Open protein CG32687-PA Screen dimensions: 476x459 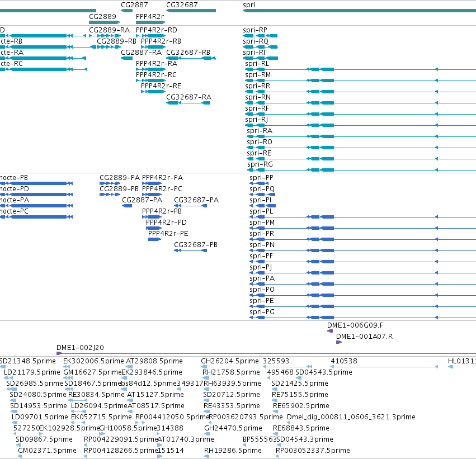point(196,200)
